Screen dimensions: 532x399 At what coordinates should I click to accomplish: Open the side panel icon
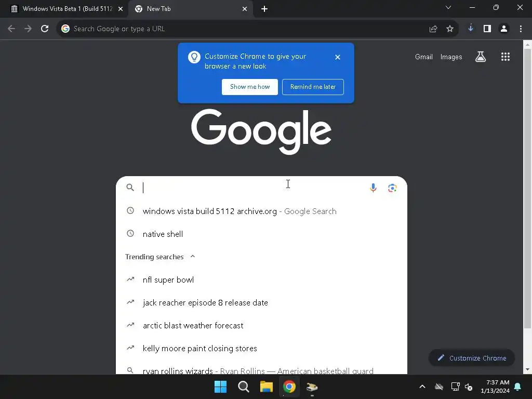[x=487, y=29]
